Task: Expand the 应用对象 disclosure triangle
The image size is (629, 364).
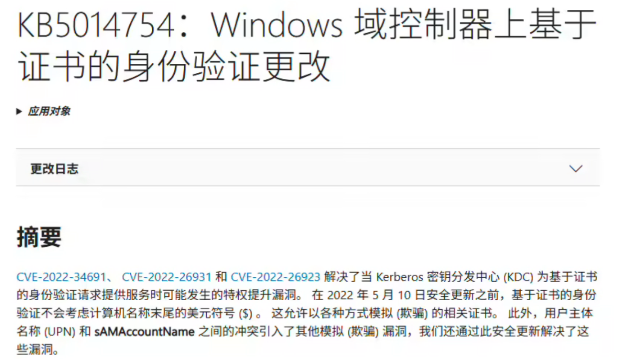Action: (x=19, y=111)
